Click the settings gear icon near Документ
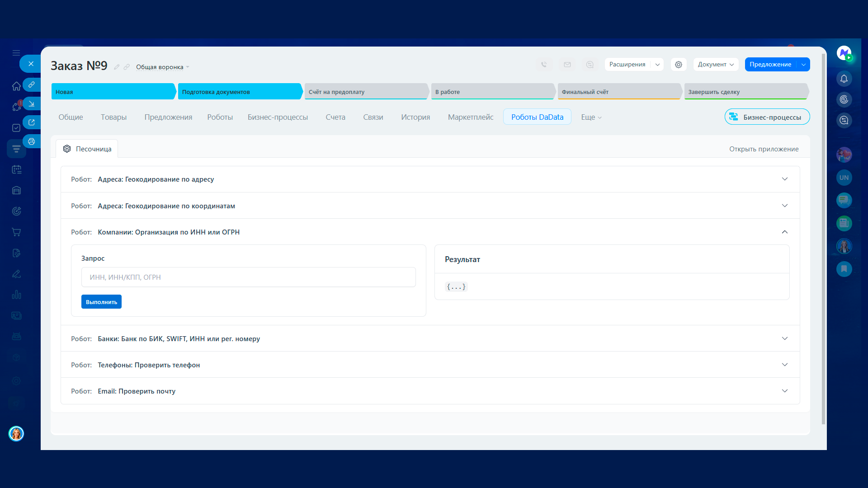This screenshot has height=488, width=868. click(679, 65)
